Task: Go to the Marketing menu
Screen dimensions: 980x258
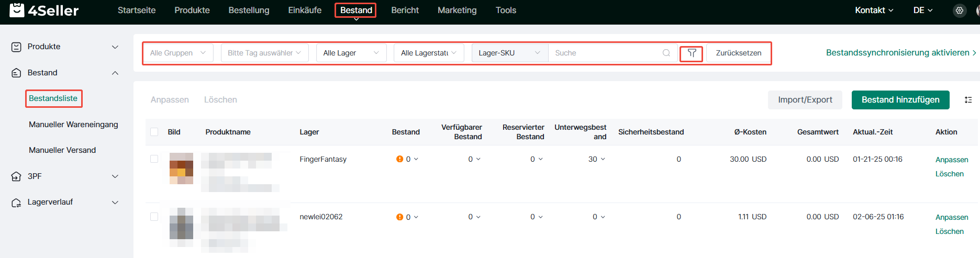Action: 457,10
